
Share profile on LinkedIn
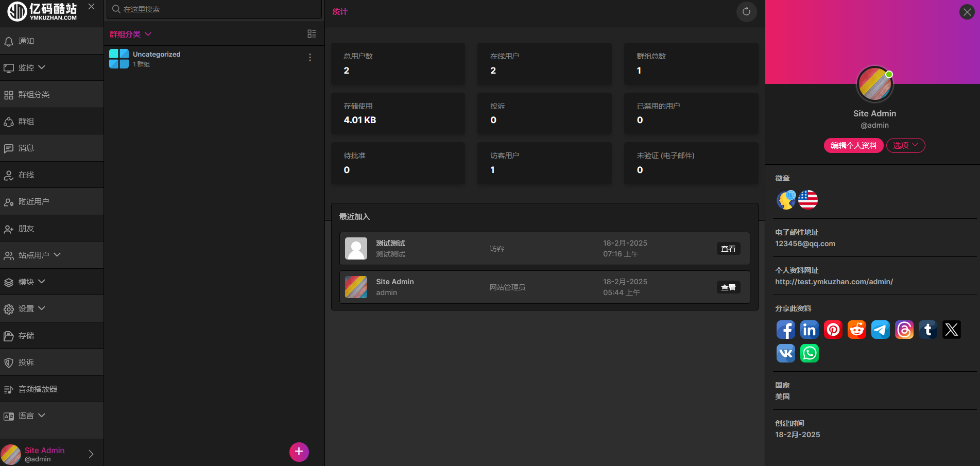pyautogui.click(x=809, y=330)
